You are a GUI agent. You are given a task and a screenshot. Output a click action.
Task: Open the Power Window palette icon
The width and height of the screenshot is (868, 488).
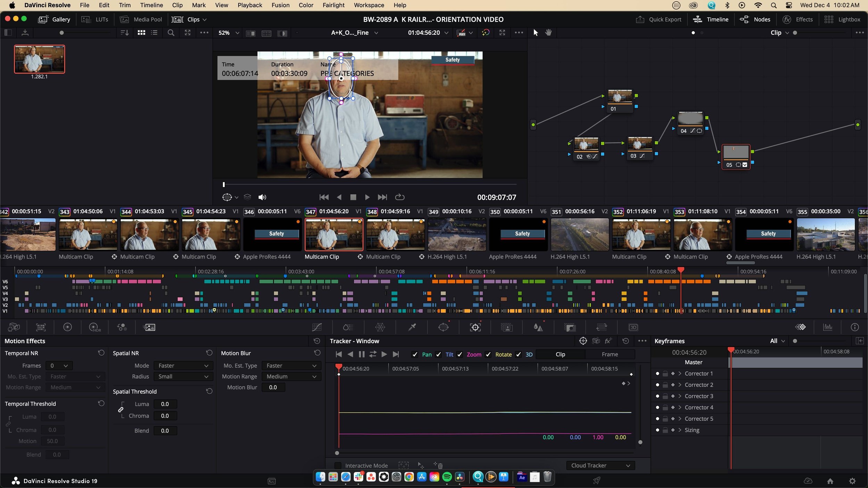(443, 327)
